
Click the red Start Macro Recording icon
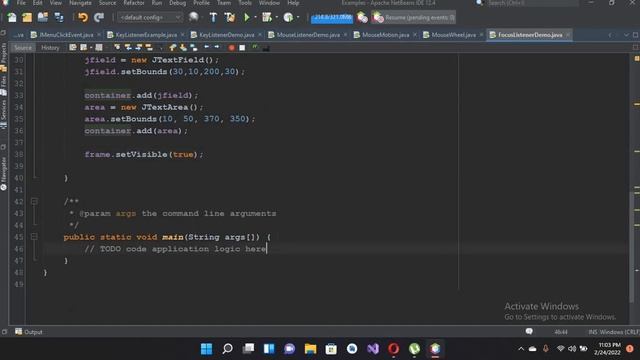click(231, 48)
